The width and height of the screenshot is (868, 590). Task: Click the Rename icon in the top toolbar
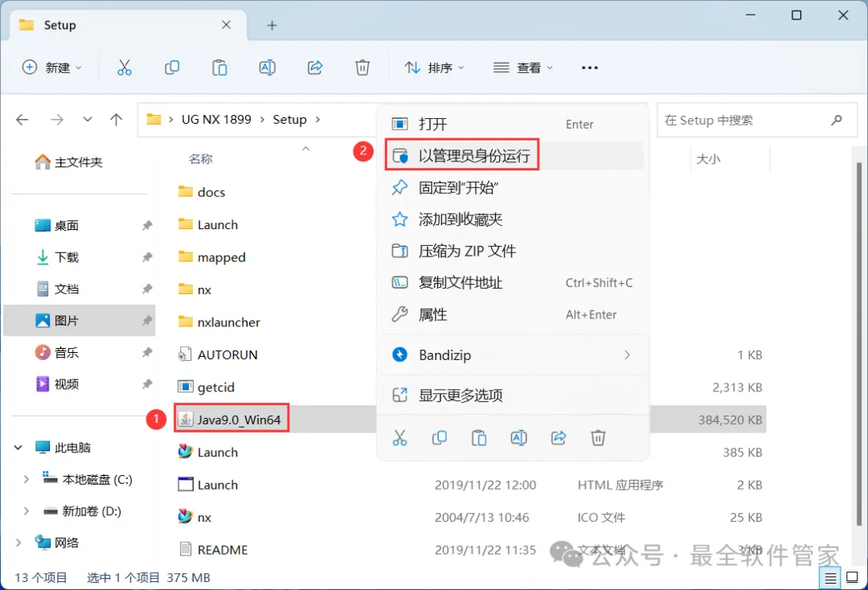pyautogui.click(x=268, y=68)
